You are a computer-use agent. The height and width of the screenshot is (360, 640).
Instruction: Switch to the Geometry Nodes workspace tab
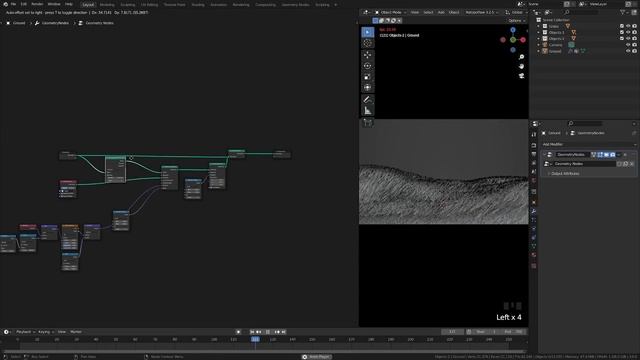coord(295,4)
